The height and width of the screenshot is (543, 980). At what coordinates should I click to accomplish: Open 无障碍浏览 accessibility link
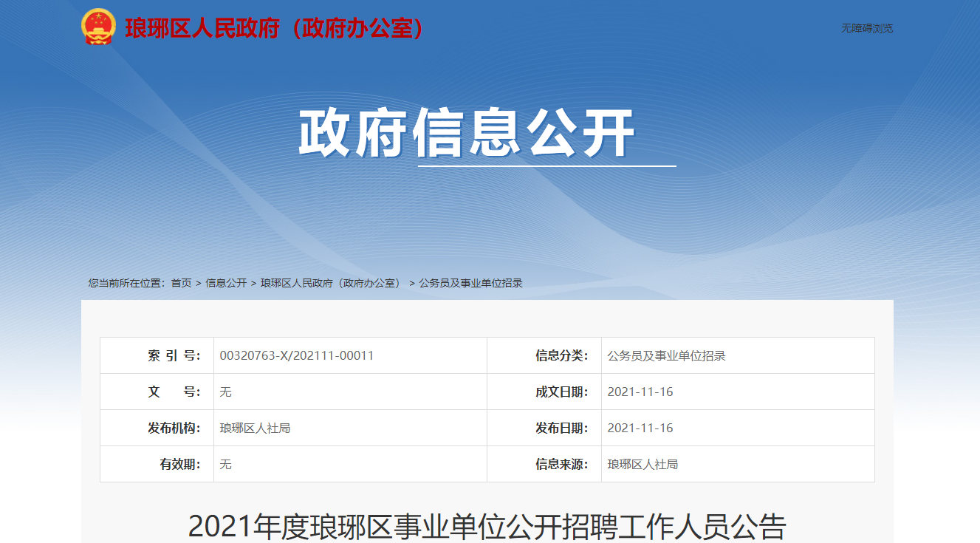point(867,28)
